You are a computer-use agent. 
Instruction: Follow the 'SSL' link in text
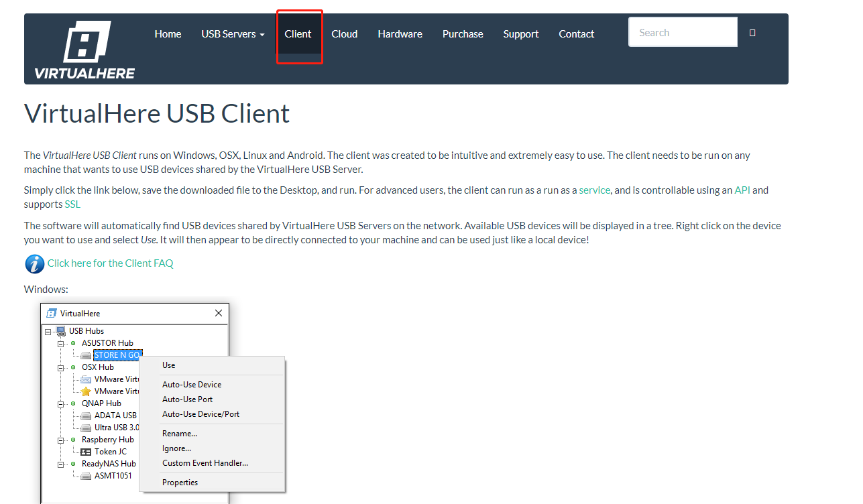point(72,204)
